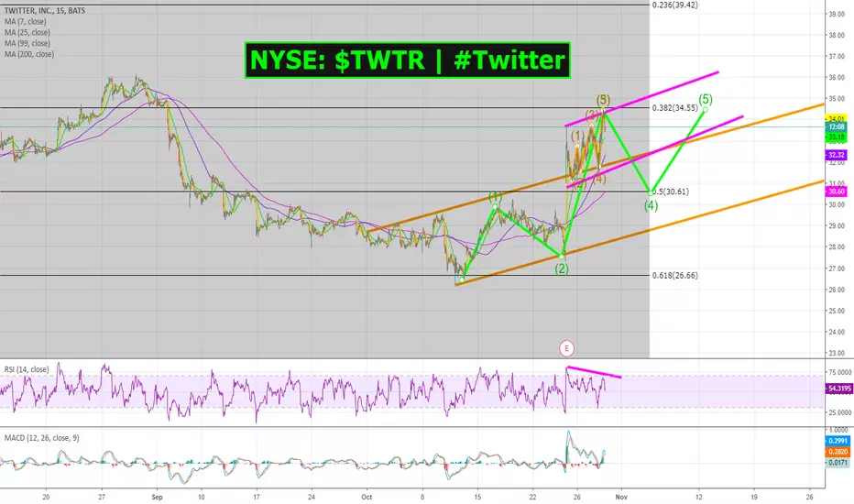Select the Fibonacci label '0.618(26.66)'
This screenshot has width=854, height=504.
674,276
